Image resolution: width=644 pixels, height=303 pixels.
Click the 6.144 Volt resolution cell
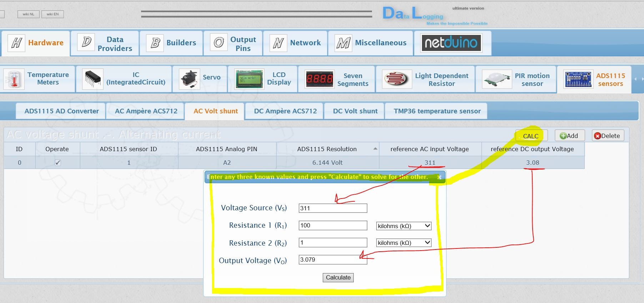pos(327,163)
